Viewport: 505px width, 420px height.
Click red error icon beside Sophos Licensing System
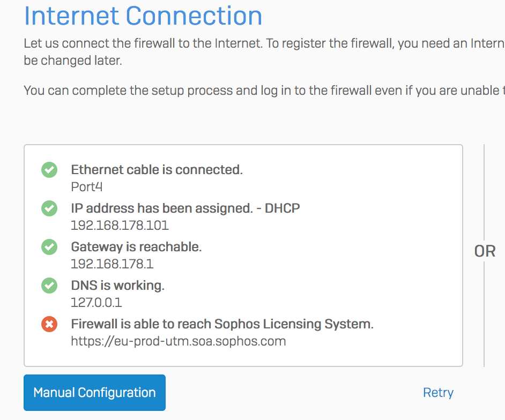click(49, 324)
